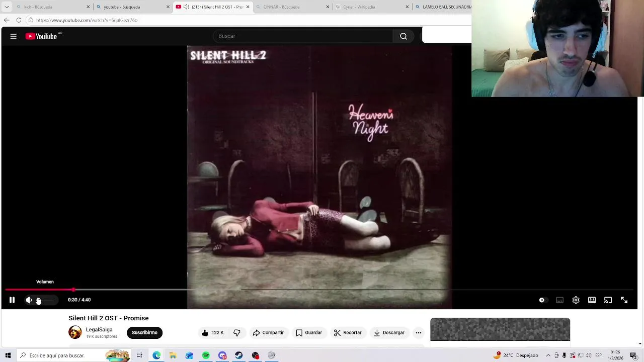Screen dimensions: 644x362
Task: Open more actions three-dot menu
Action: [419, 333]
